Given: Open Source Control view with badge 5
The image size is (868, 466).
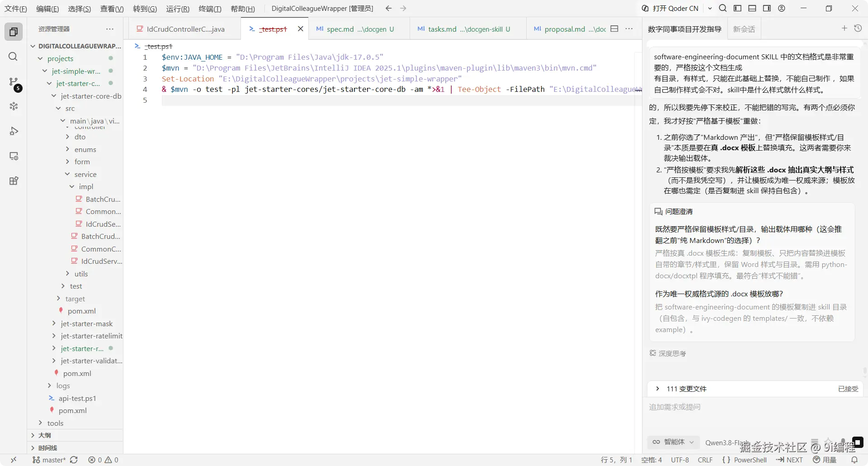Looking at the screenshot, I should pos(14,82).
